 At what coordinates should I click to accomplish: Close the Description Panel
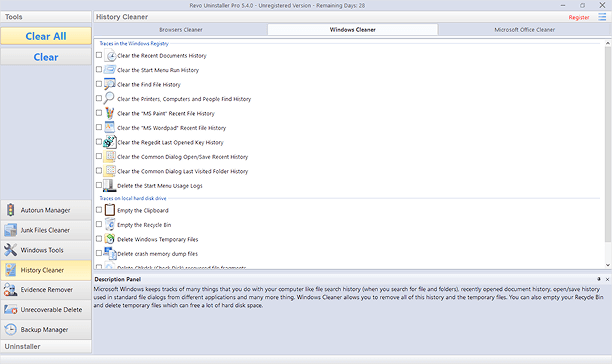(607, 279)
